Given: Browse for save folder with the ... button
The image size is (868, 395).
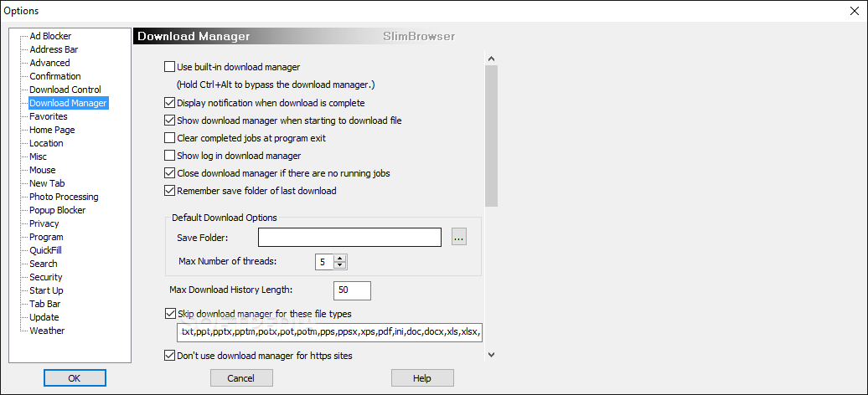Looking at the screenshot, I should [459, 238].
